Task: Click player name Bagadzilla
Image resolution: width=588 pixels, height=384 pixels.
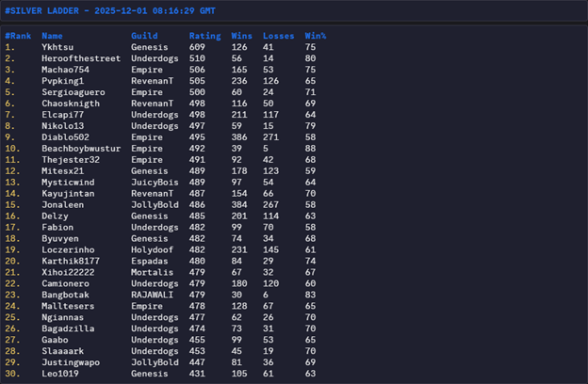Action: (67, 328)
